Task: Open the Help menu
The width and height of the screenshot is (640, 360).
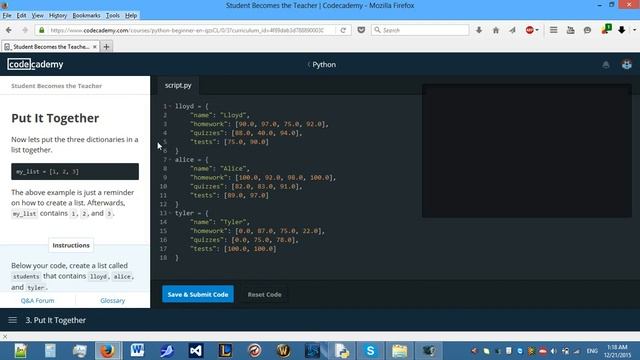Action: point(131,16)
